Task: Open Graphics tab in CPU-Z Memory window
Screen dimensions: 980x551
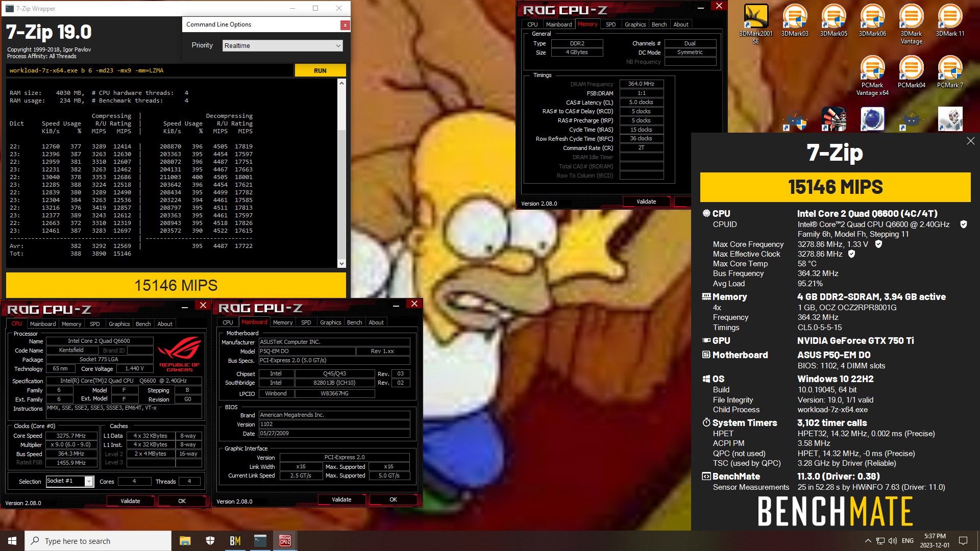Action: [x=635, y=24]
